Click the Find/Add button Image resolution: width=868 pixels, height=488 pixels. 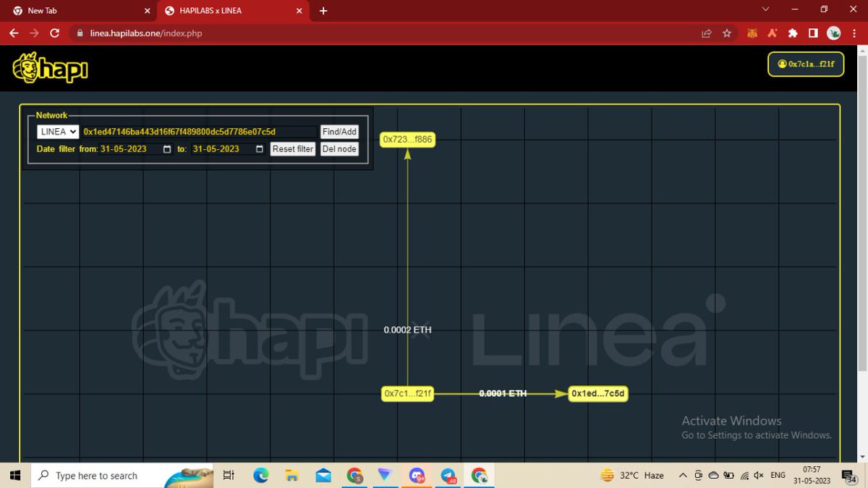pos(339,132)
